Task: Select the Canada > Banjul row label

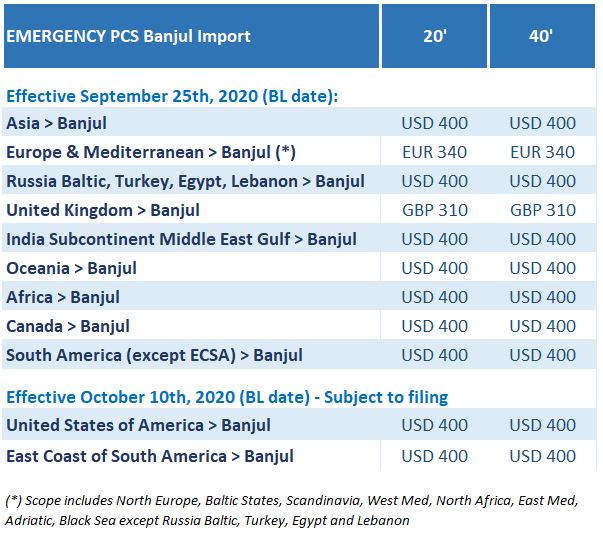Action: tap(68, 326)
